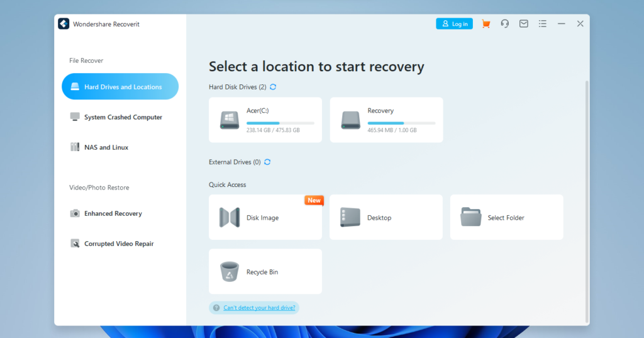Image resolution: width=644 pixels, height=338 pixels.
Task: Click the Log in button
Action: coord(454,24)
